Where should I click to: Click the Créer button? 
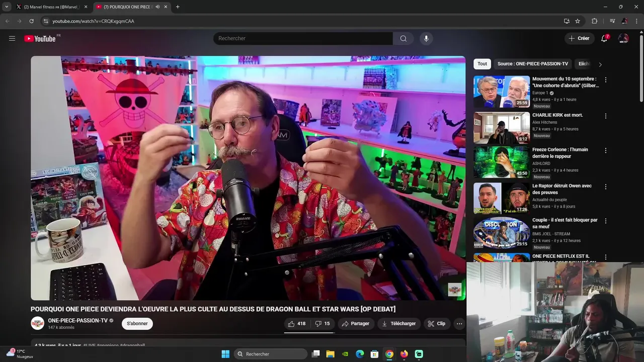point(579,38)
